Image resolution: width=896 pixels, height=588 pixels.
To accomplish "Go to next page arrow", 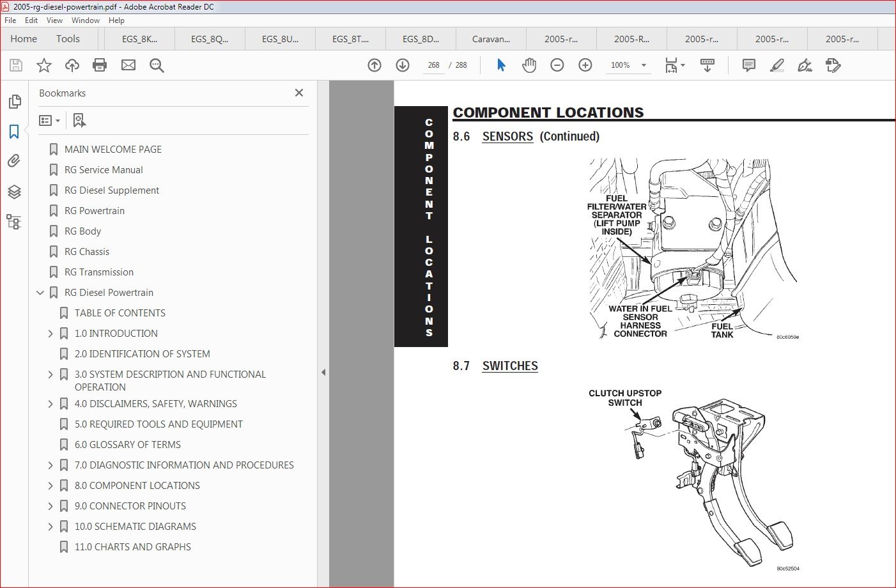I will [403, 65].
